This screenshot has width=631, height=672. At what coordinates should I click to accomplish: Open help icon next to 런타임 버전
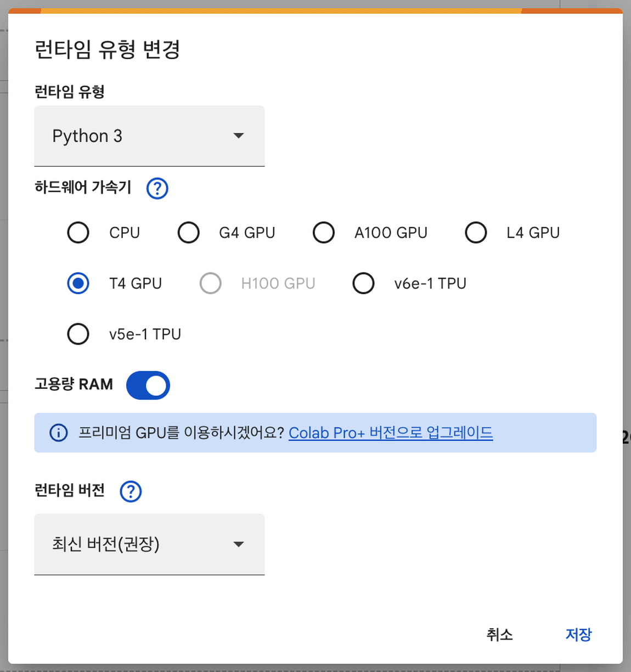point(131,491)
